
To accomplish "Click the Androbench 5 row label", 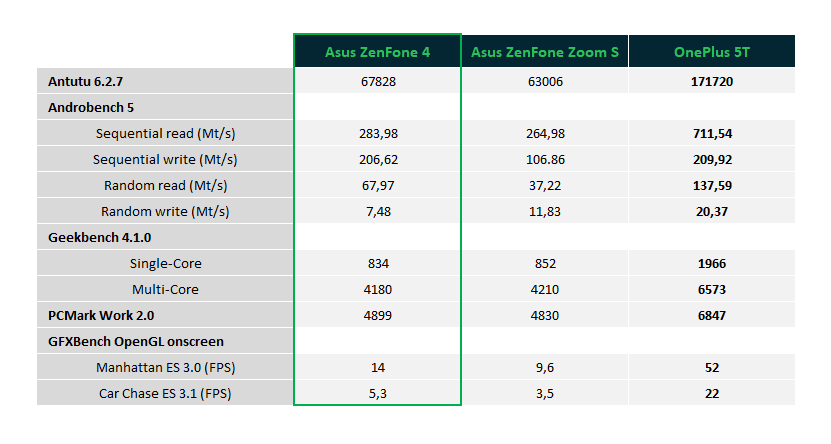I will pyautogui.click(x=165, y=107).
